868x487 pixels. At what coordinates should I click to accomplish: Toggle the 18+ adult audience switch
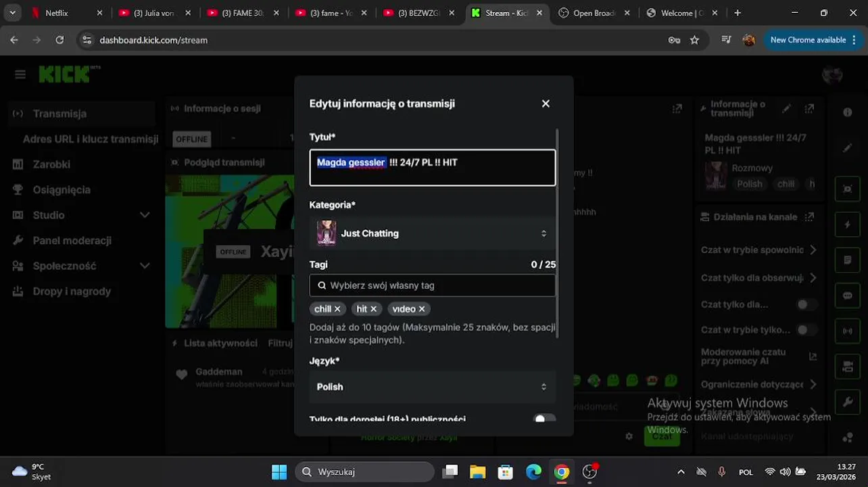pyautogui.click(x=544, y=419)
